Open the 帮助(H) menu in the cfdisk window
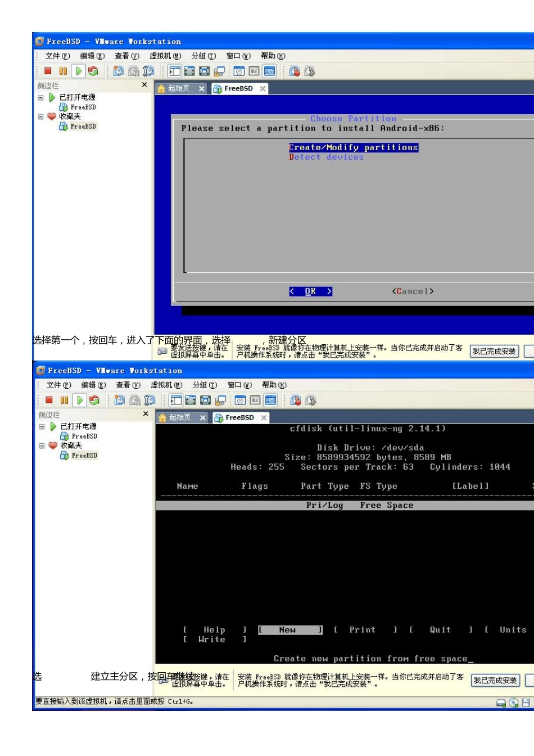The height and width of the screenshot is (756, 534). pos(274,385)
